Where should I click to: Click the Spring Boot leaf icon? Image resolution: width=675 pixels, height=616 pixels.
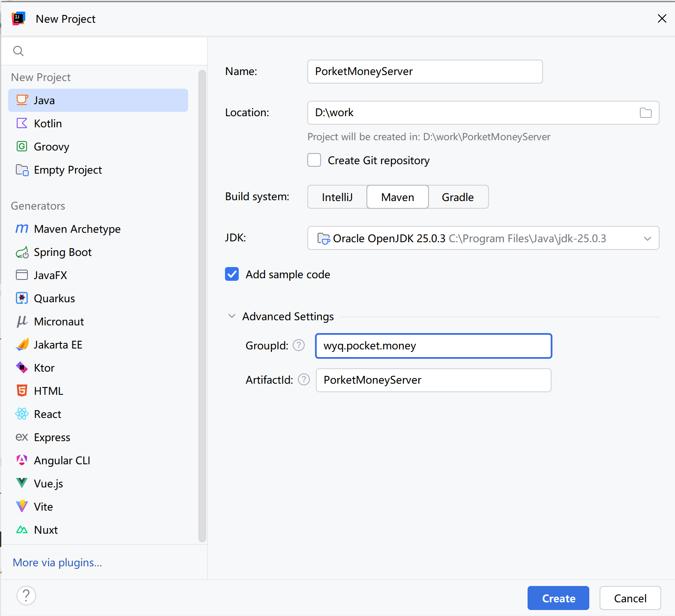(22, 252)
